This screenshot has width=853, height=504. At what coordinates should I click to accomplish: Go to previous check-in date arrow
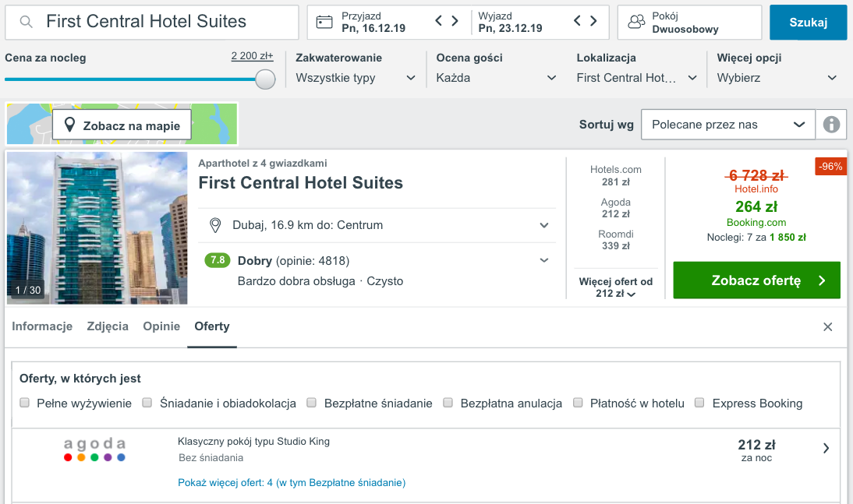(x=439, y=21)
